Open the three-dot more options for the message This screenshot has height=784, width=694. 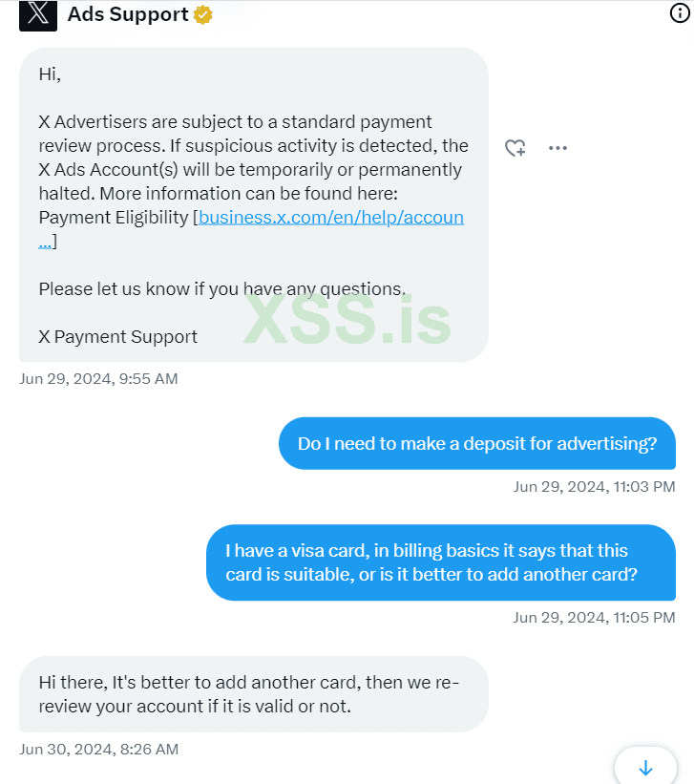[557, 148]
